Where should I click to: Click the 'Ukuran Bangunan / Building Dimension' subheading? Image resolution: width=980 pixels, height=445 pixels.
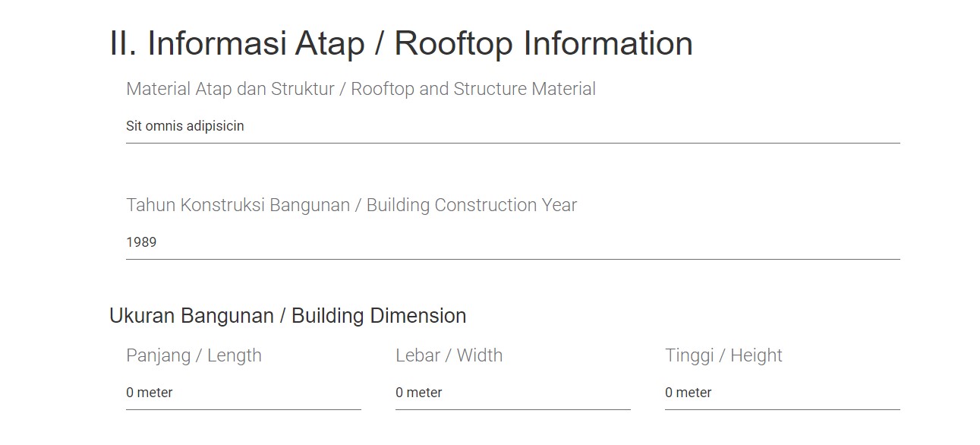[x=288, y=316]
